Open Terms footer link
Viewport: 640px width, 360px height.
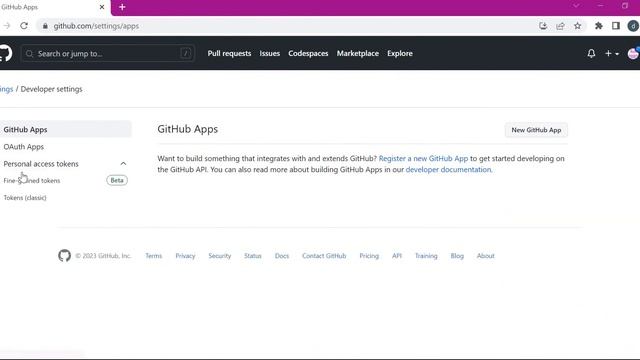point(153,256)
